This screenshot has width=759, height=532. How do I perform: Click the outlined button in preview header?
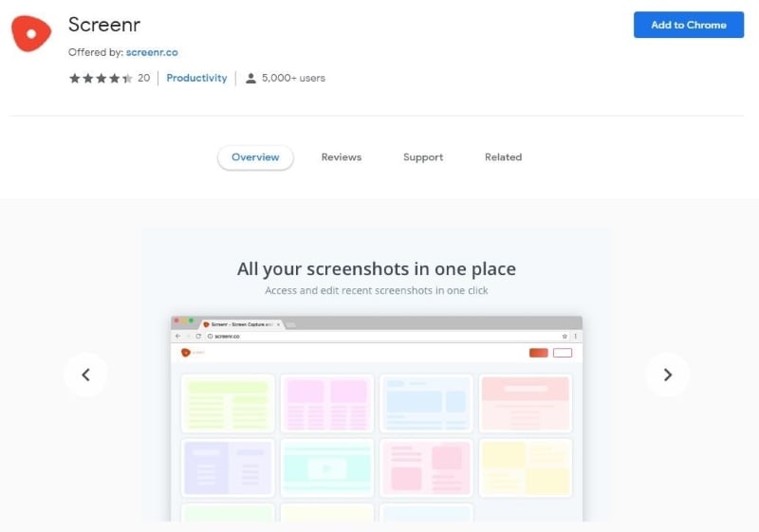click(562, 353)
